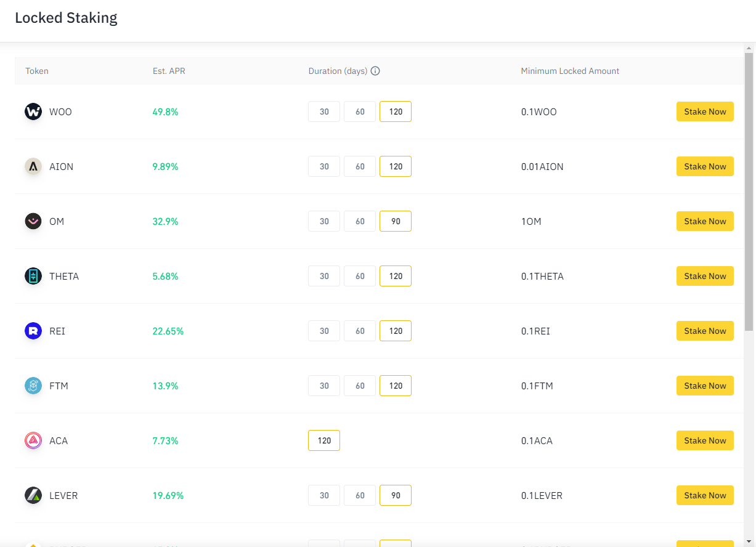Click the THETA token logo icon
756x547 pixels.
click(33, 276)
